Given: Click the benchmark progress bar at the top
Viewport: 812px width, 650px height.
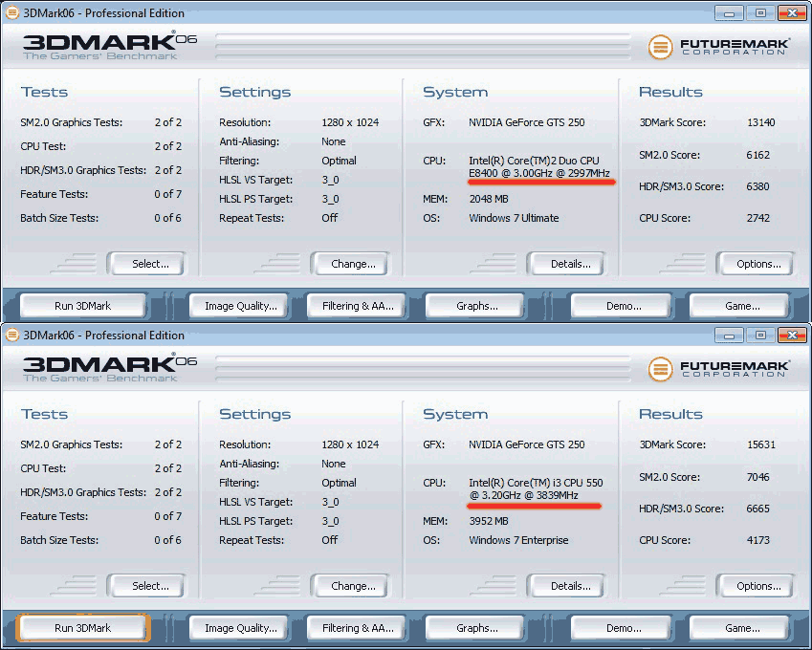Looking at the screenshot, I should [421, 42].
